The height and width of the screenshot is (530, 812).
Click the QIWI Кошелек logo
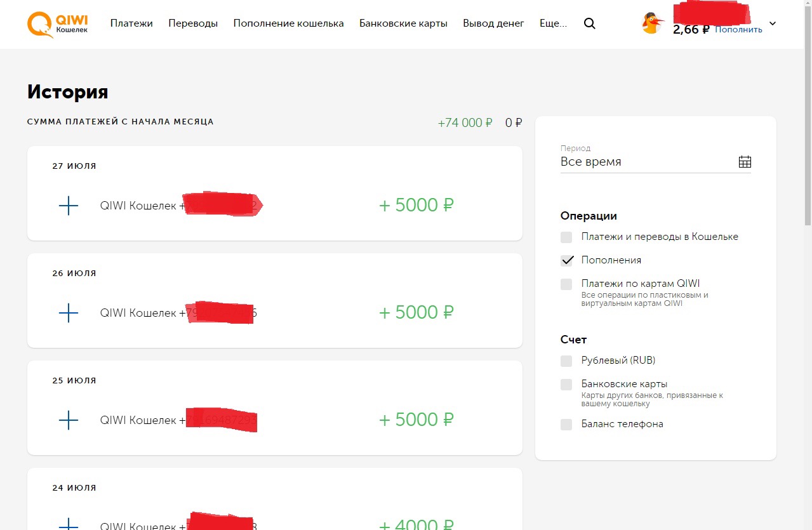pyautogui.click(x=58, y=23)
